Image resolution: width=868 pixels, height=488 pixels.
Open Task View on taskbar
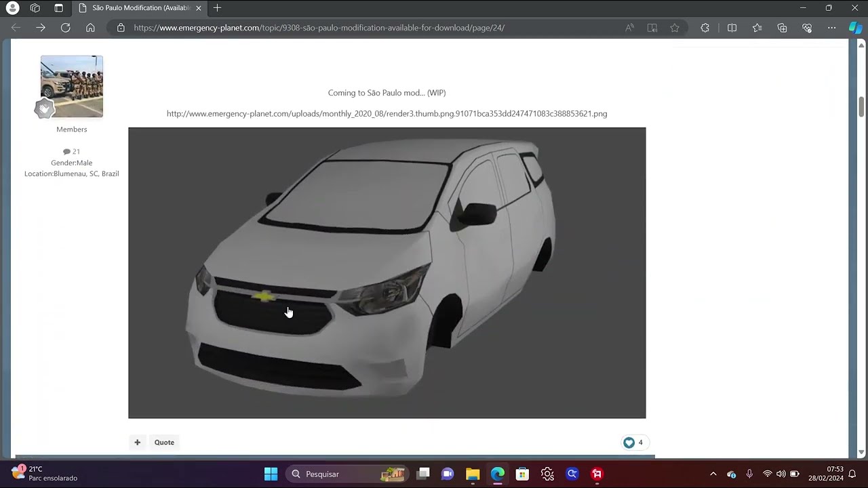(423, 474)
